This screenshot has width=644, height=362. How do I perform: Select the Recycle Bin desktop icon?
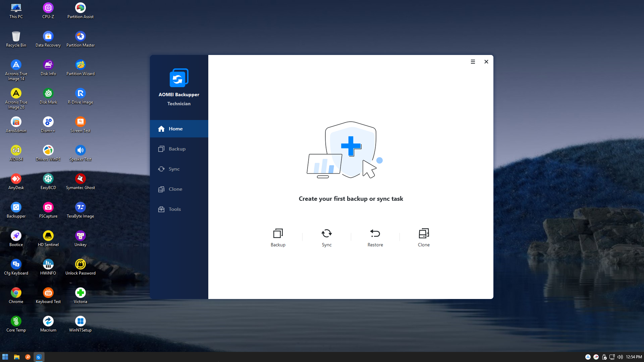point(16,39)
